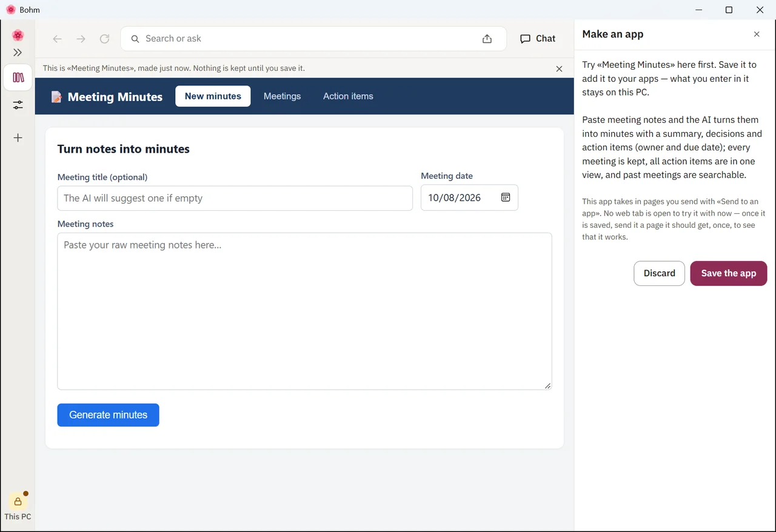The width and height of the screenshot is (776, 532).
Task: Expand the sidebar with double chevron
Action: coord(18,53)
